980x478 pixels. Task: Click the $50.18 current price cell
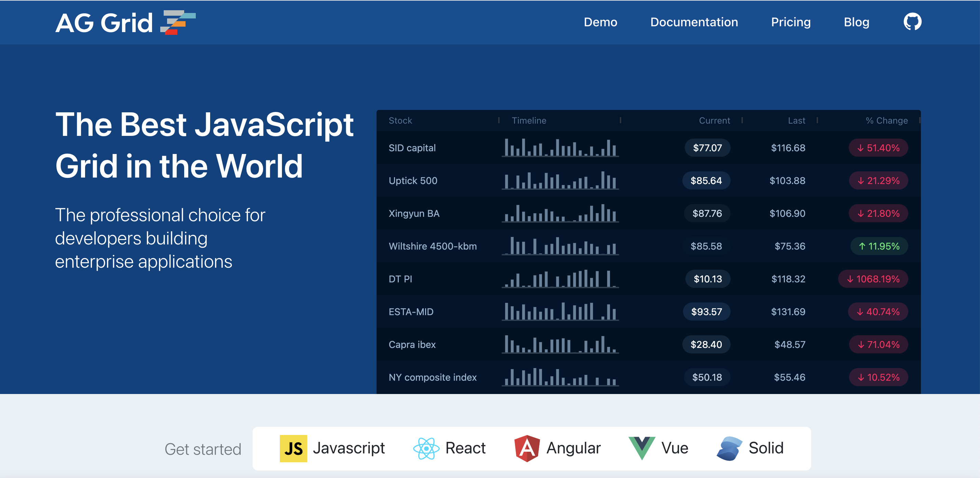707,377
